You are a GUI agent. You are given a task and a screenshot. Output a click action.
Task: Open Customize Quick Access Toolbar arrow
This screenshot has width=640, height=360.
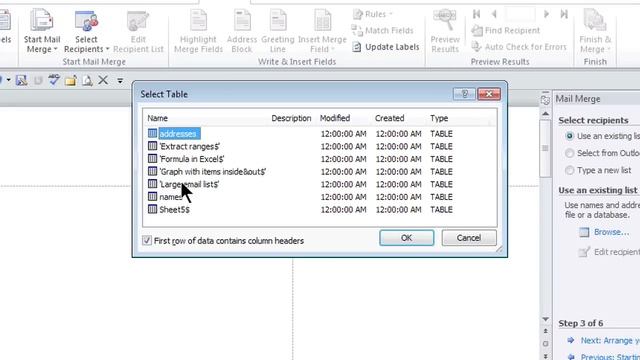point(120,81)
